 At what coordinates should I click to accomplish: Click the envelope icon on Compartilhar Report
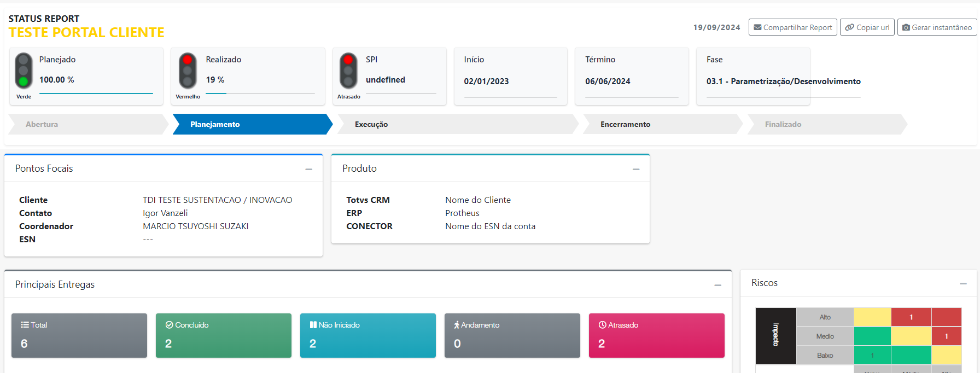[757, 27]
